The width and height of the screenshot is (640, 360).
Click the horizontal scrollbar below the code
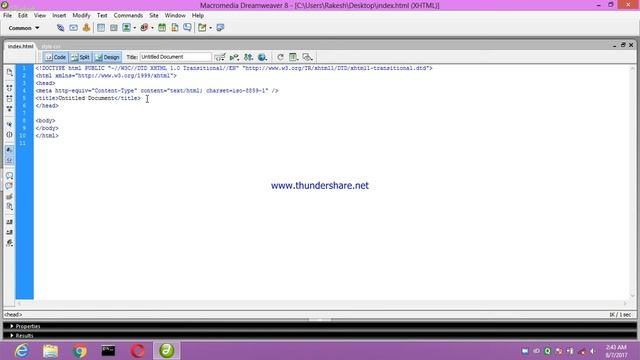[322, 303]
